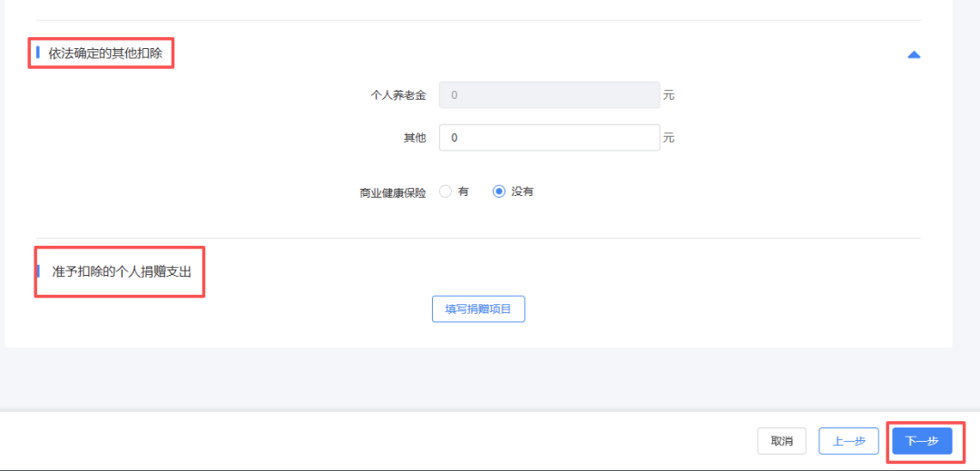Go back with 上一步 button
The image size is (980, 471).
pos(848,441)
